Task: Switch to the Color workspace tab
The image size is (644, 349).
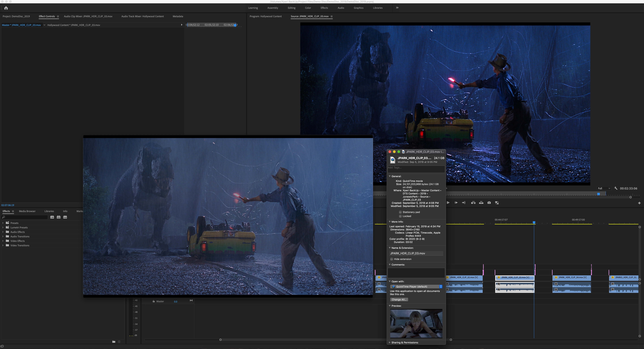Action: point(308,8)
